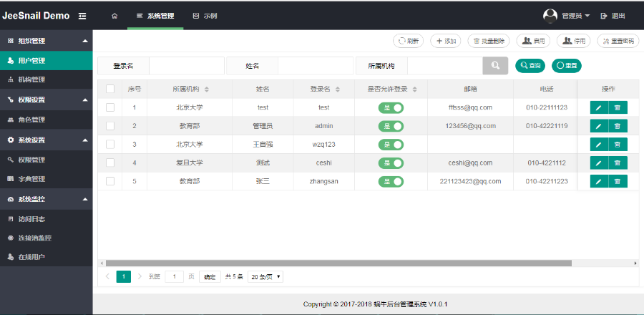Toggle login permission for wzq123 user
The width and height of the screenshot is (644, 315).
[x=391, y=145]
